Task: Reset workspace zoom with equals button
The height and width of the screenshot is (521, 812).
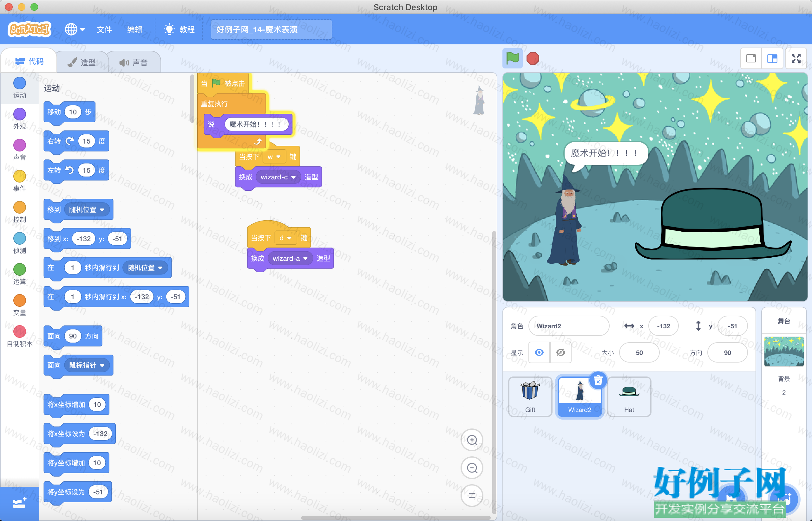Action: tap(472, 496)
